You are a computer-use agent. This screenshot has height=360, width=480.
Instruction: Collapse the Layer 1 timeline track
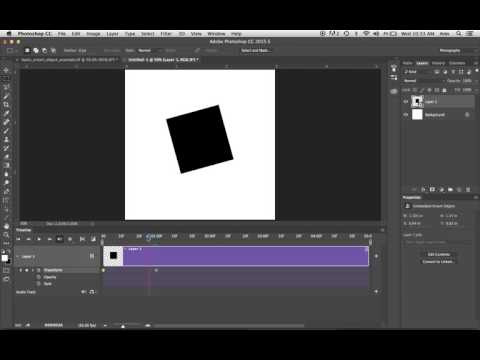tap(18, 257)
